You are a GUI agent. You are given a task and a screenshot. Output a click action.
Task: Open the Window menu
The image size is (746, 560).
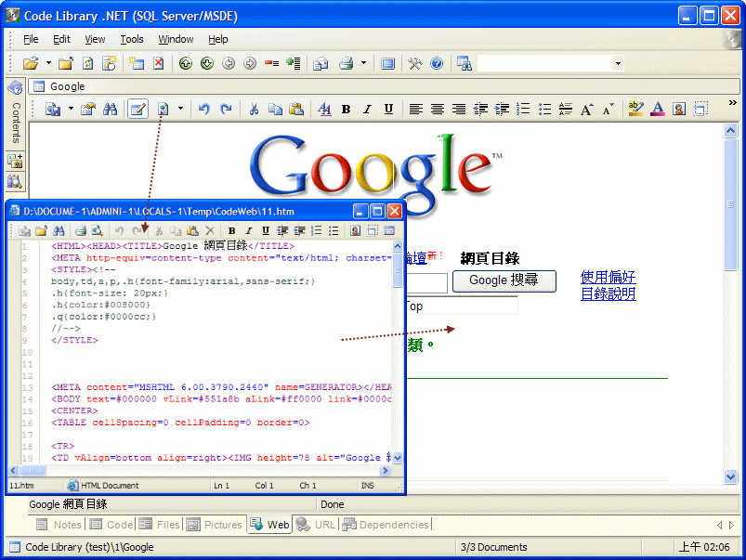[176, 39]
